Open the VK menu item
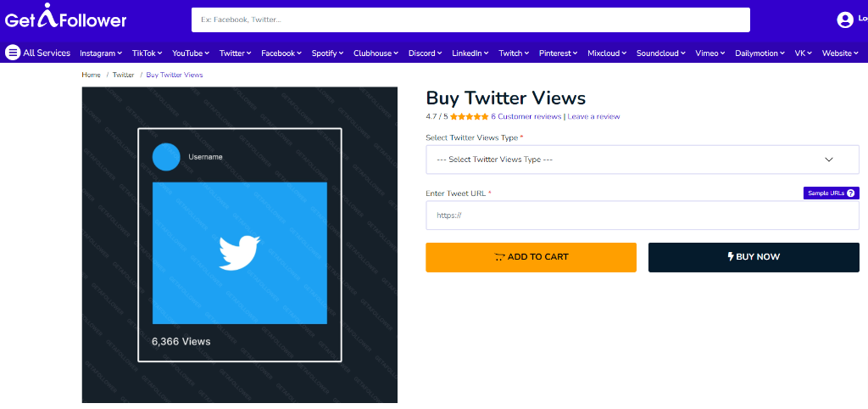 tap(804, 53)
